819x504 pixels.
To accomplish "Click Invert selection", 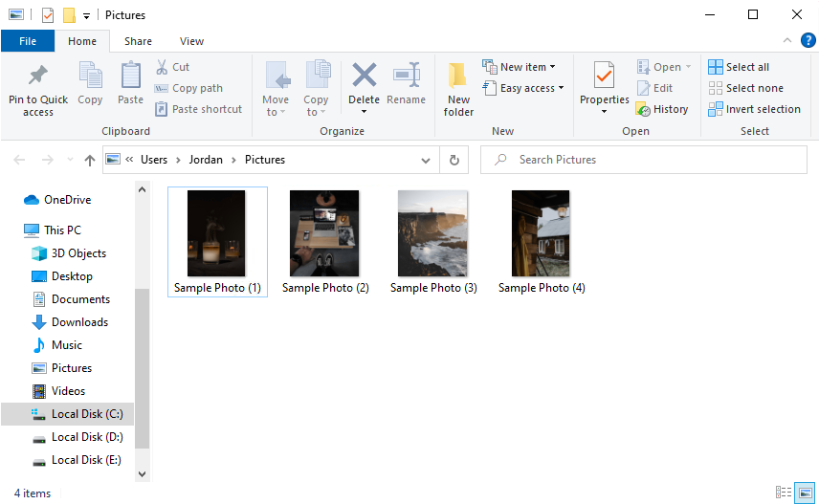I will pyautogui.click(x=754, y=109).
